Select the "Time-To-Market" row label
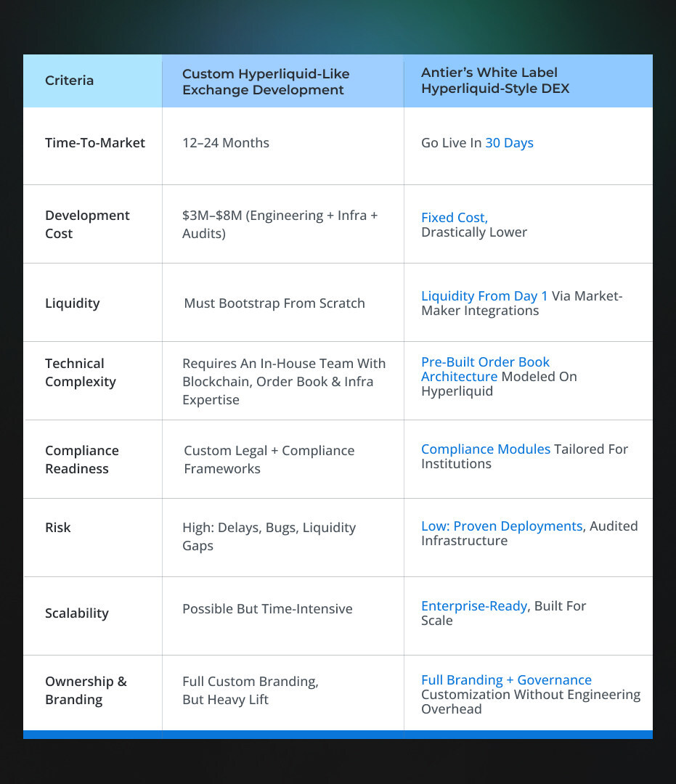Viewport: 676px width, 784px height. click(x=95, y=143)
